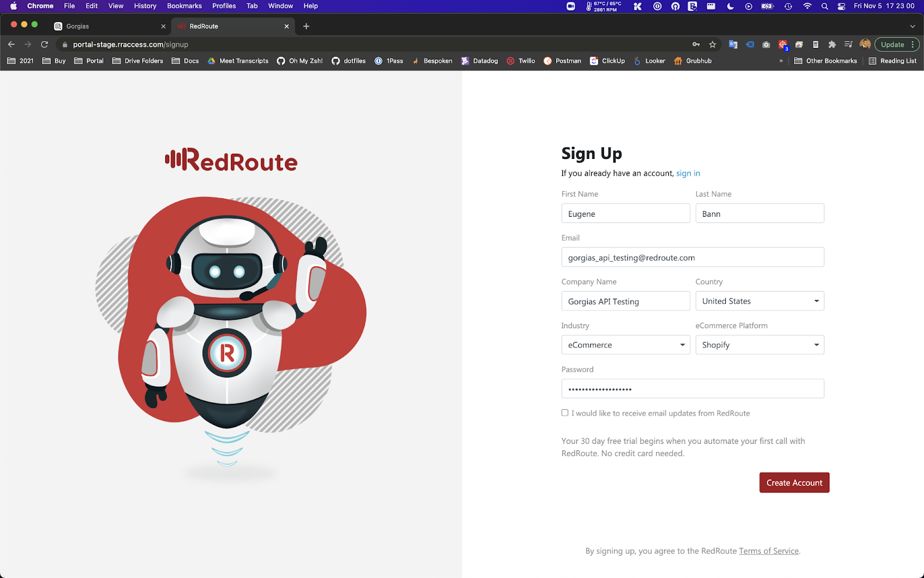The image size is (924, 578).
Task: Toggle the Do Not Disturb moon icon
Action: pos(730,6)
